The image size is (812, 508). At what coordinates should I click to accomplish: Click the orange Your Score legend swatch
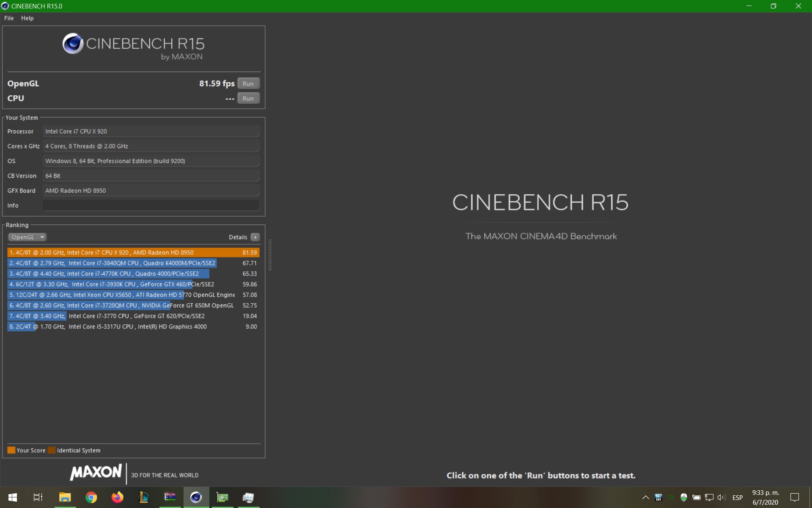(11, 450)
